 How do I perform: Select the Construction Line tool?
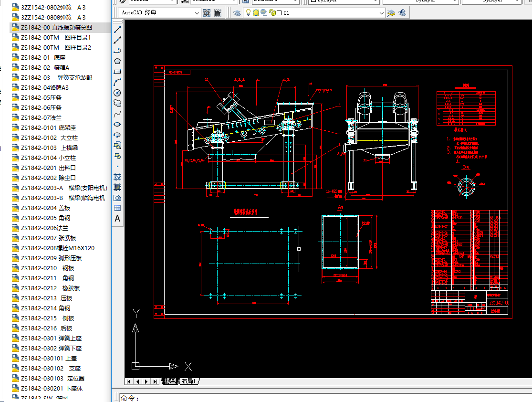[x=117, y=40]
